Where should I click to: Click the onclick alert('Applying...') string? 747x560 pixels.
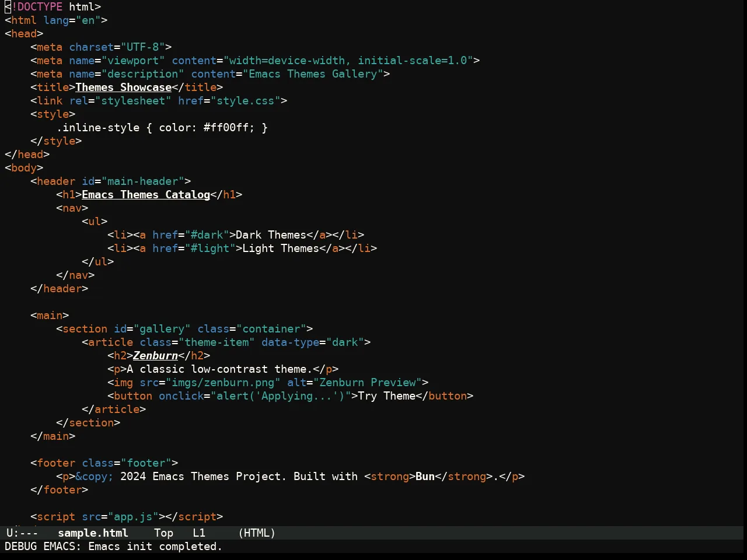pos(281,395)
